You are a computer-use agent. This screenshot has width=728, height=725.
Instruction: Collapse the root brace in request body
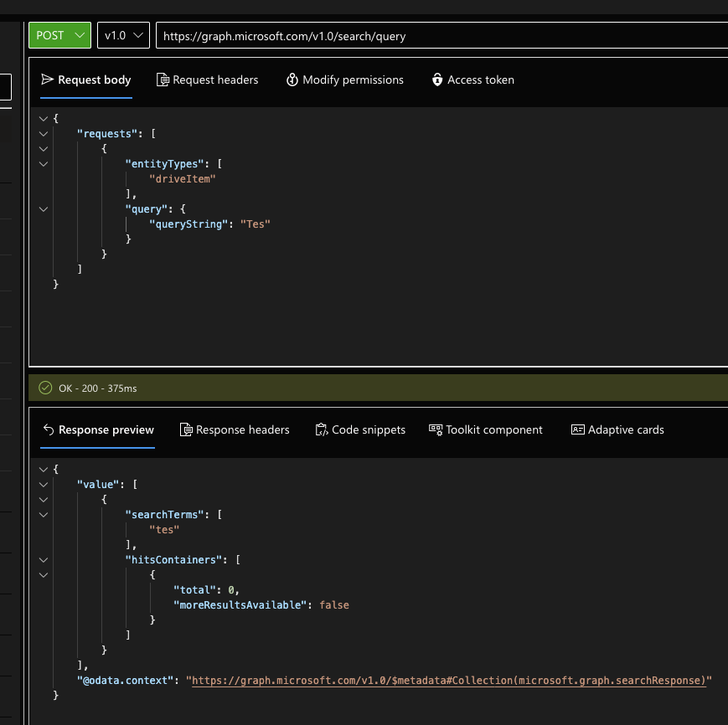[x=44, y=119]
